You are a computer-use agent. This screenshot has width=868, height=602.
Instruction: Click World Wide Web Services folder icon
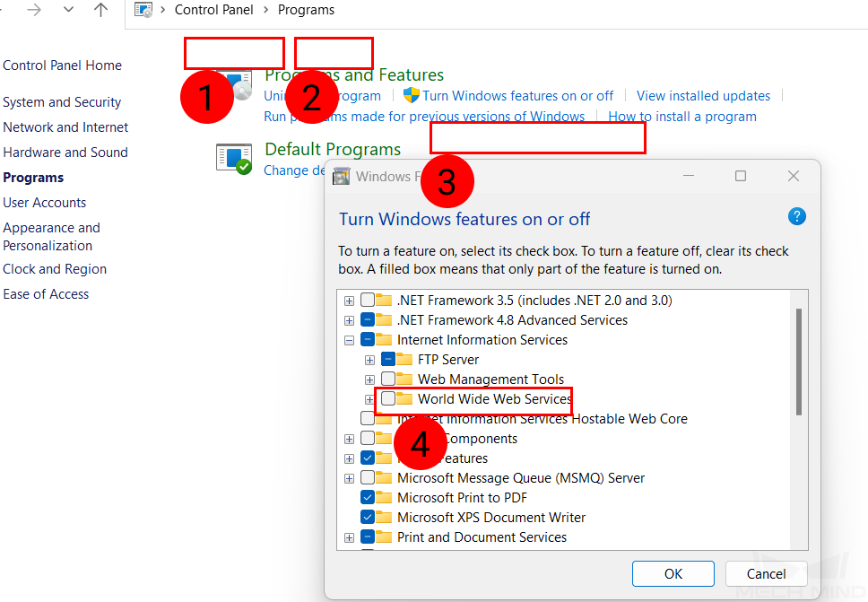coord(404,398)
